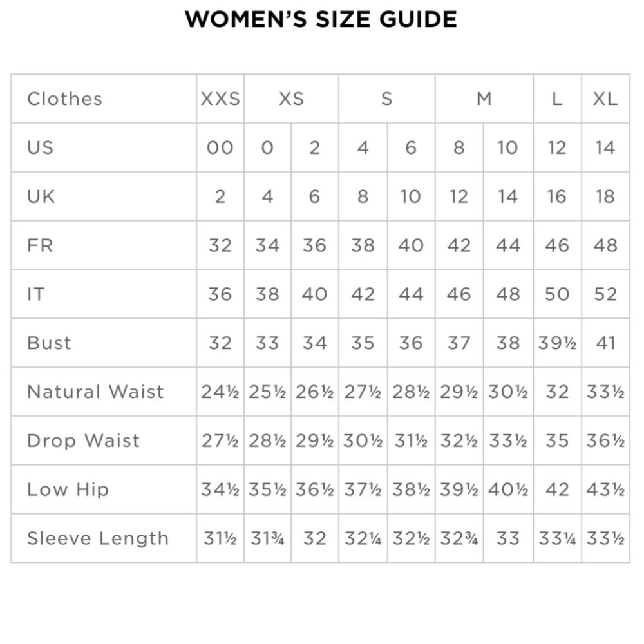The height and width of the screenshot is (644, 644).
Task: Select the XXS size column header
Action: click(x=220, y=99)
